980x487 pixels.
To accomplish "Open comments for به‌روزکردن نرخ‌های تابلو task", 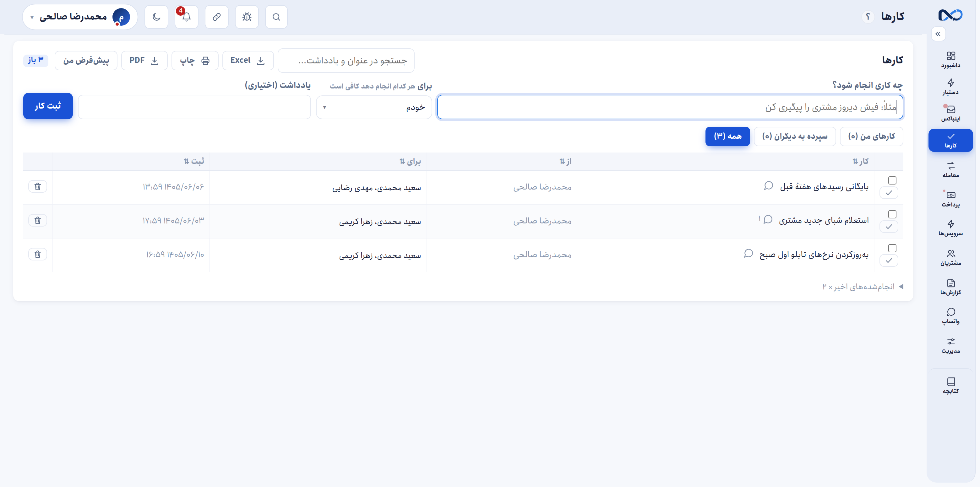I will (x=748, y=254).
